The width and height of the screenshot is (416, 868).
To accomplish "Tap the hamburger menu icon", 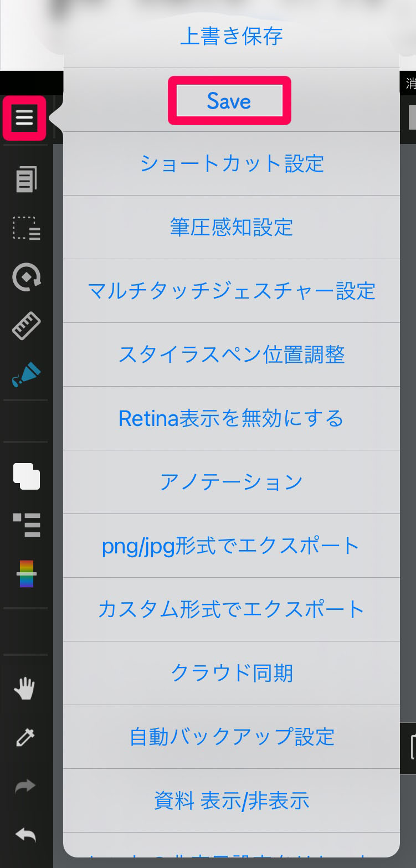I will (x=24, y=118).
